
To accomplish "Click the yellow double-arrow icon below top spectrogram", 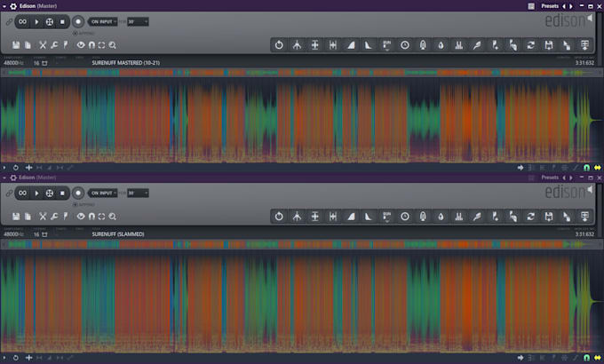I will point(597,168).
